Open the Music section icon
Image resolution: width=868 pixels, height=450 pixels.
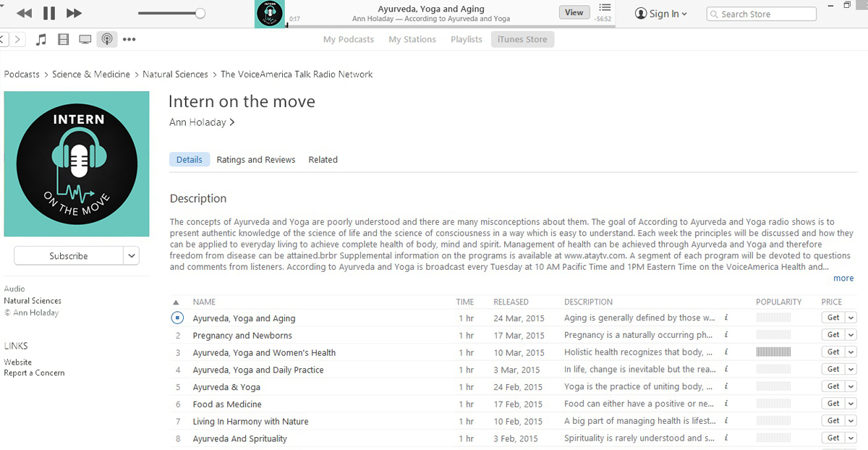[41, 39]
